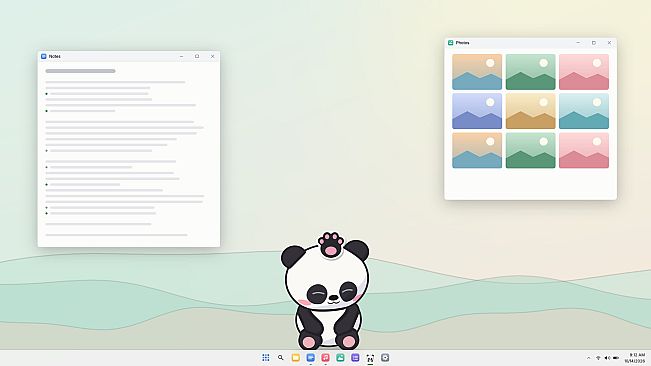Open the bottom-row orange and blue photo

(477, 150)
